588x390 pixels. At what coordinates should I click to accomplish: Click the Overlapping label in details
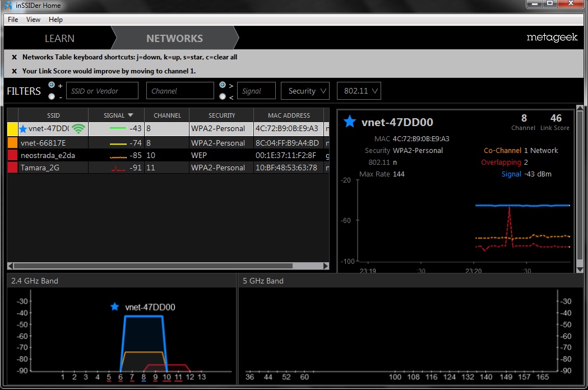coord(501,162)
